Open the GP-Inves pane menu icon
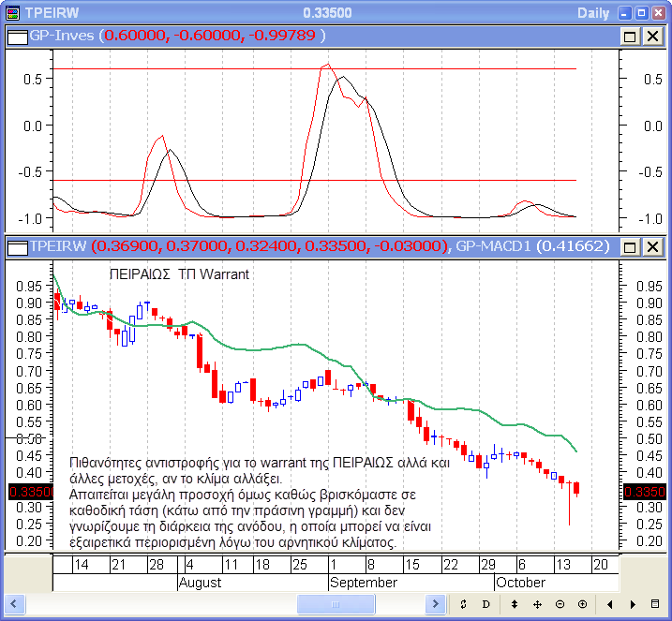The height and width of the screenshot is (621, 672). pos(16,36)
